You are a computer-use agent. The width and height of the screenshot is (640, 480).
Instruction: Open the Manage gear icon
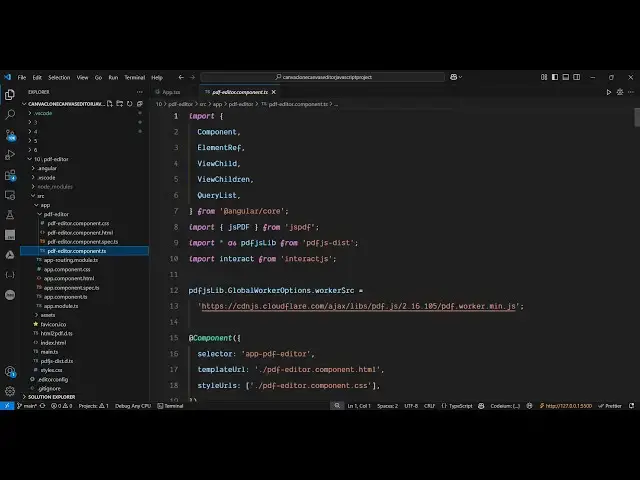pos(10,391)
